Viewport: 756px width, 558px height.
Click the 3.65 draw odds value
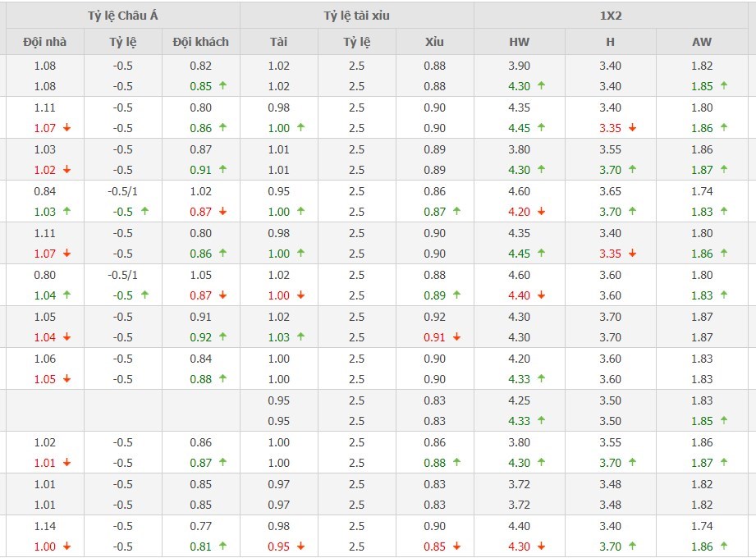[610, 191]
